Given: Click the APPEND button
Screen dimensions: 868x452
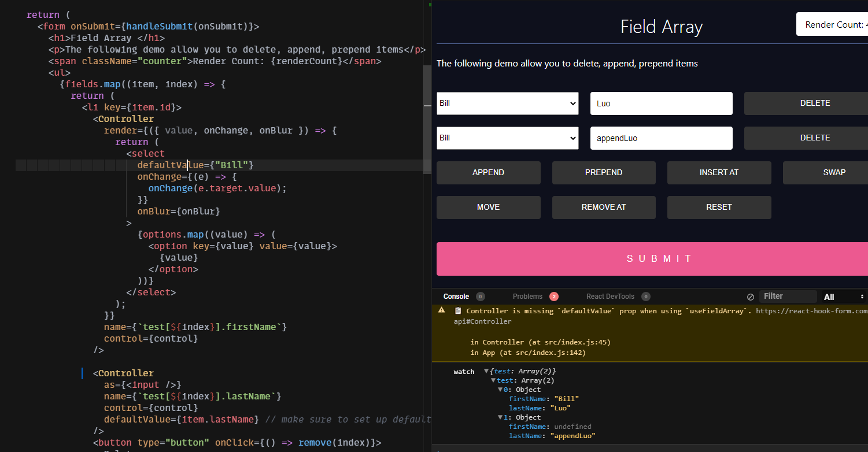Looking at the screenshot, I should 488,172.
